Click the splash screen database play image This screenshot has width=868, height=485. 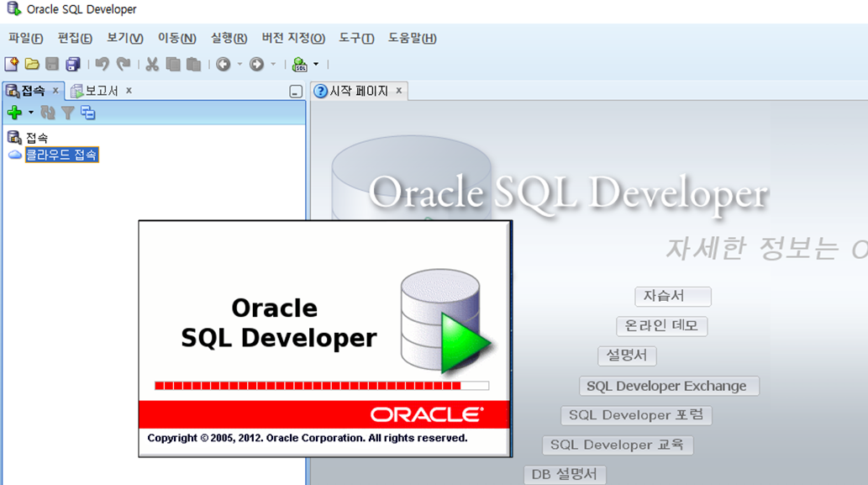(x=445, y=321)
